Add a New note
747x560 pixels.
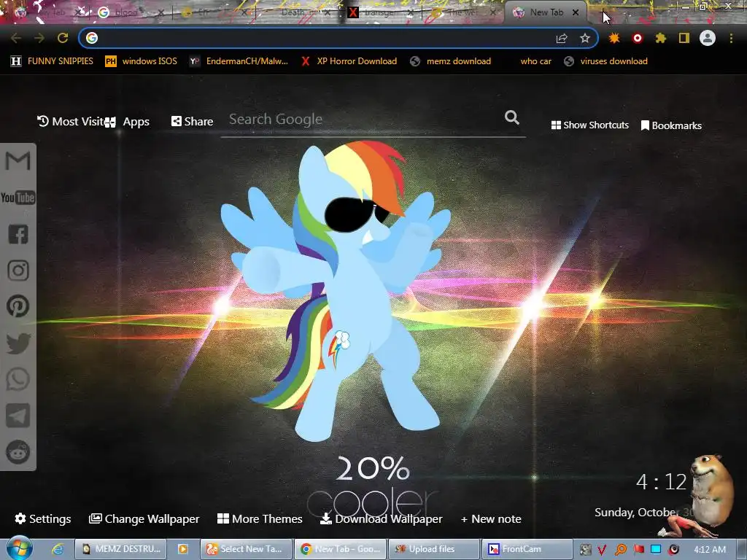[491, 518]
